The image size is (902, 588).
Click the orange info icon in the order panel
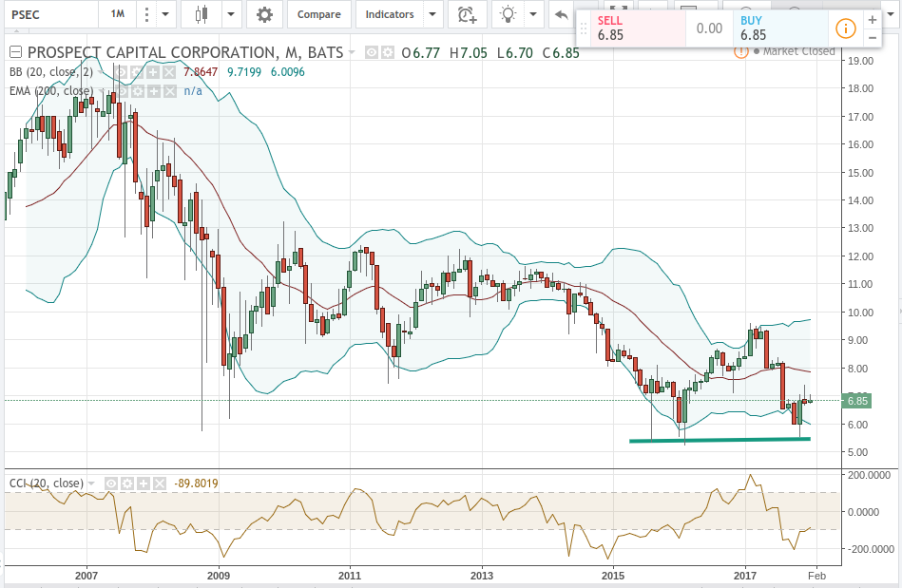845,28
